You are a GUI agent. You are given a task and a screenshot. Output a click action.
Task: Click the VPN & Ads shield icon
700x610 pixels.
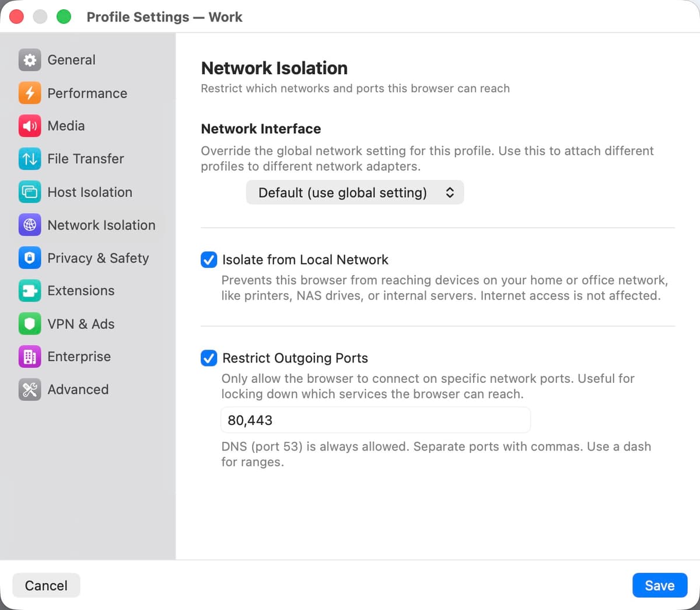[30, 324]
